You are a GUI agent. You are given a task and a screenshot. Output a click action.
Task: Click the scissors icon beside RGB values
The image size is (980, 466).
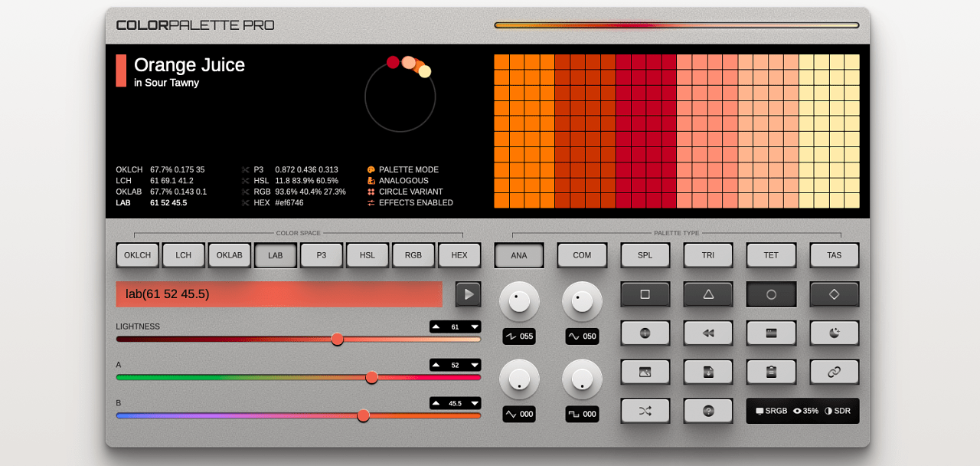(x=246, y=192)
